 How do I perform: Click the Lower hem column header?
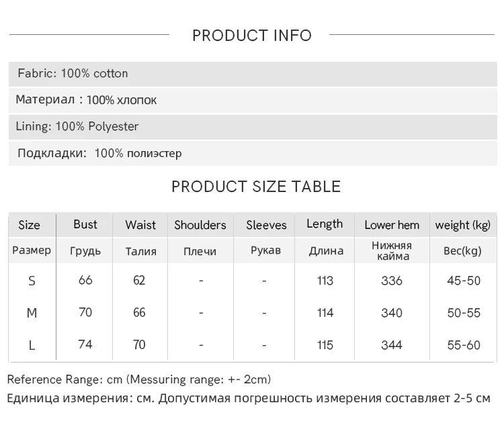point(392,225)
